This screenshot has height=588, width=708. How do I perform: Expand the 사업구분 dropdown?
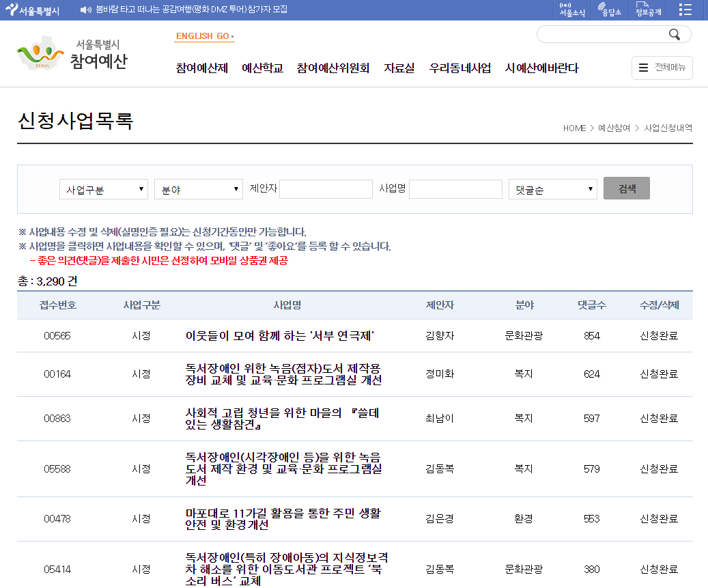click(x=103, y=189)
